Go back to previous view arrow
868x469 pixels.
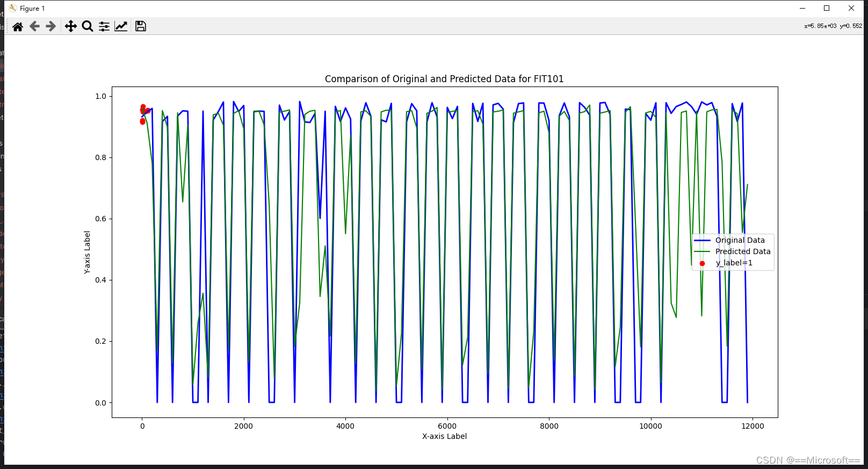pos(34,26)
